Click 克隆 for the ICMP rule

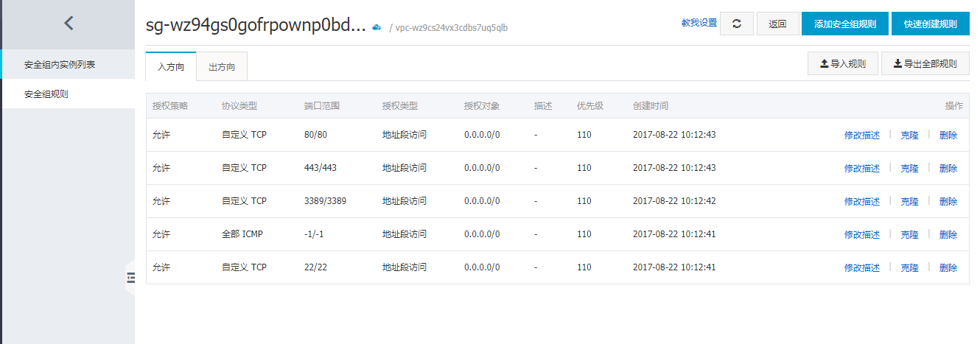tap(910, 235)
